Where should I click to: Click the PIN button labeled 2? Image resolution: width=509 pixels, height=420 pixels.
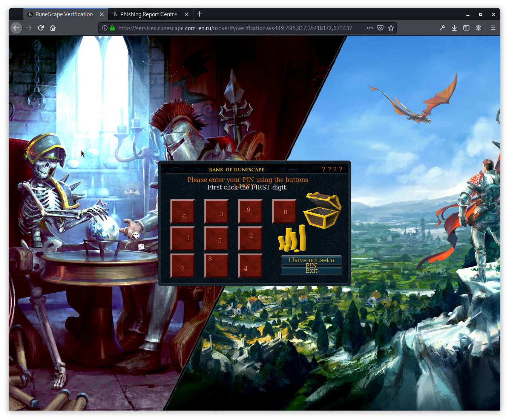click(250, 238)
